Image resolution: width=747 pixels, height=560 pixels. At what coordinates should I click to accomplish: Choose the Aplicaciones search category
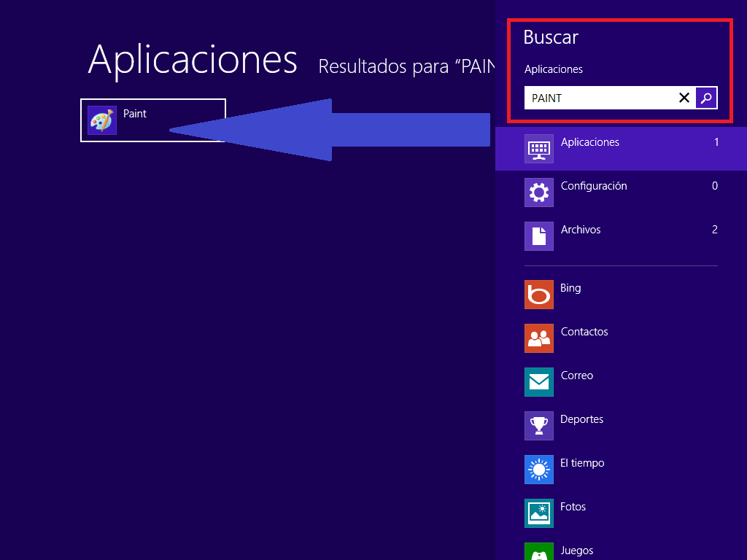[x=622, y=149]
